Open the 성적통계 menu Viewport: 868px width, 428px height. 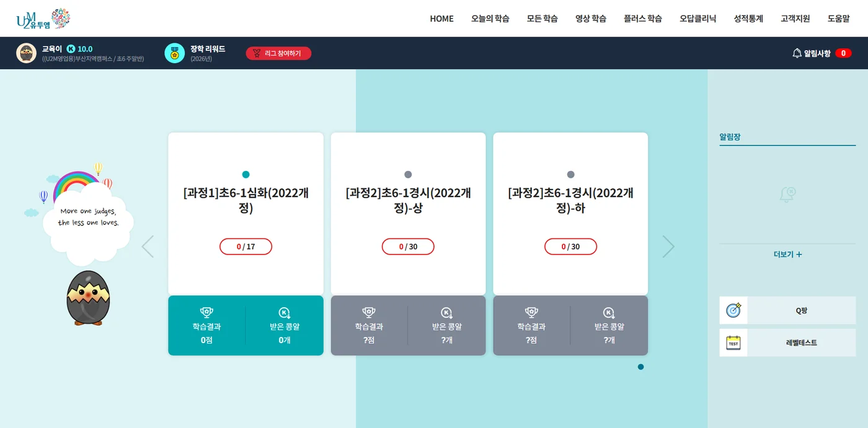pyautogui.click(x=748, y=19)
